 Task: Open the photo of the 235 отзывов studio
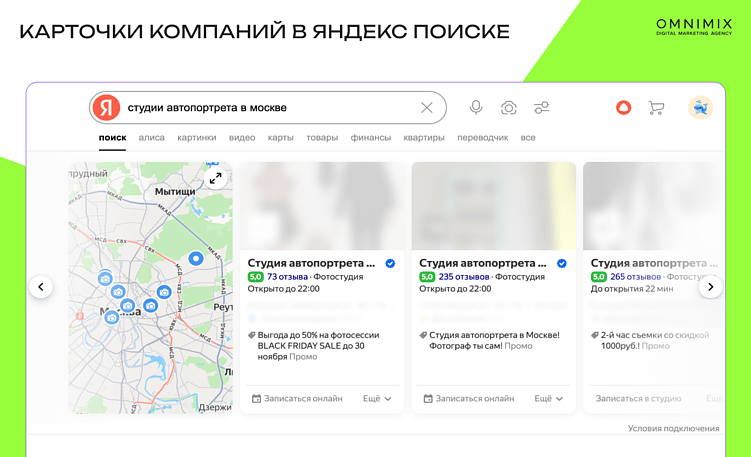coord(494,206)
